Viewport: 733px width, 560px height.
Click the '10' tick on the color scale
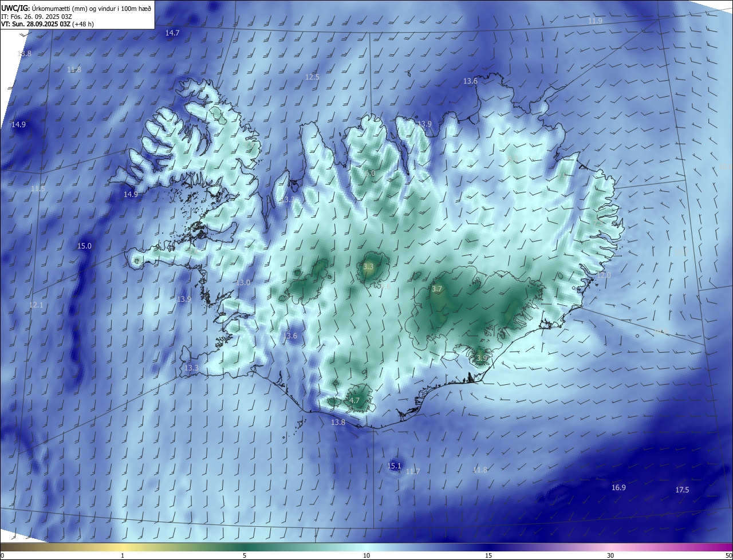click(366, 555)
